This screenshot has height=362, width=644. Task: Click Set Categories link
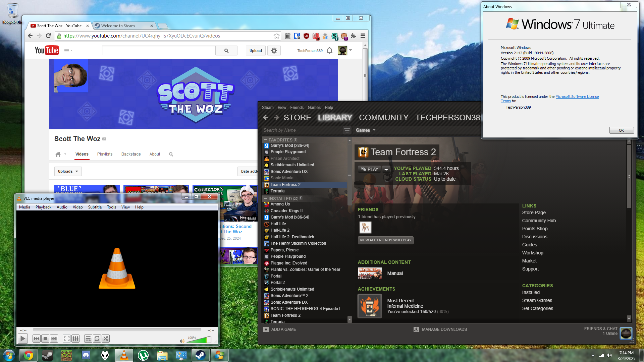click(539, 308)
